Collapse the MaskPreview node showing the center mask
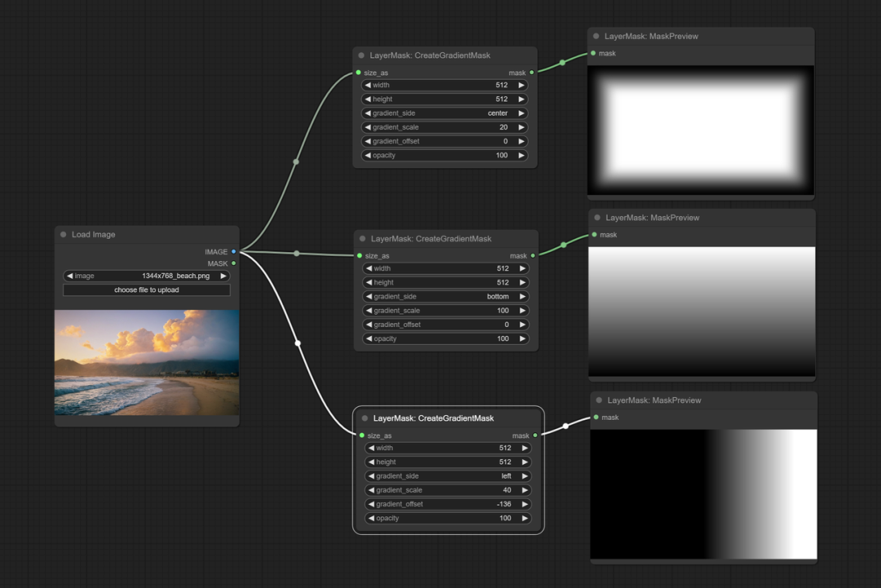The image size is (881, 588). pyautogui.click(x=596, y=36)
